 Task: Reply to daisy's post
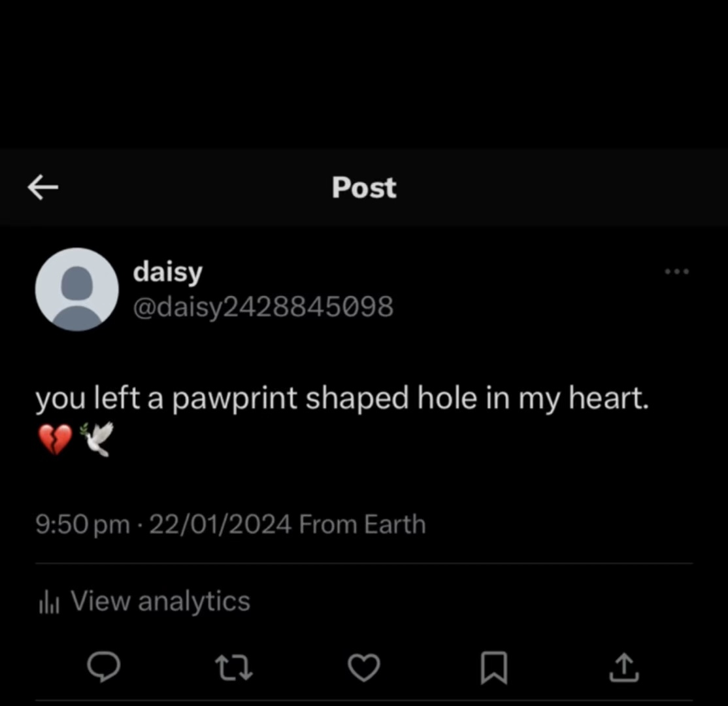[103, 668]
